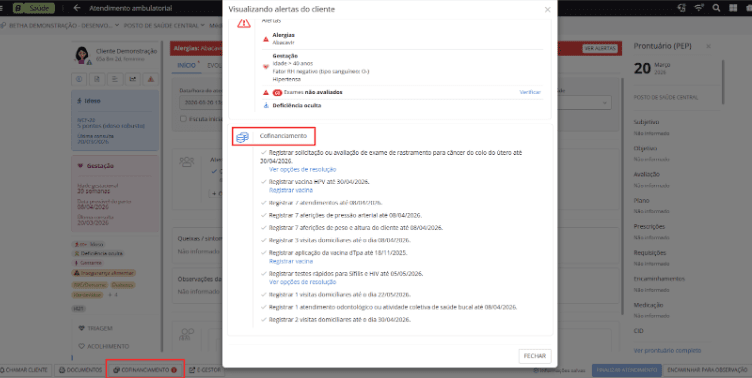752x378 pixels.
Task: Click the date/time field of the attendance
Action: (201, 103)
